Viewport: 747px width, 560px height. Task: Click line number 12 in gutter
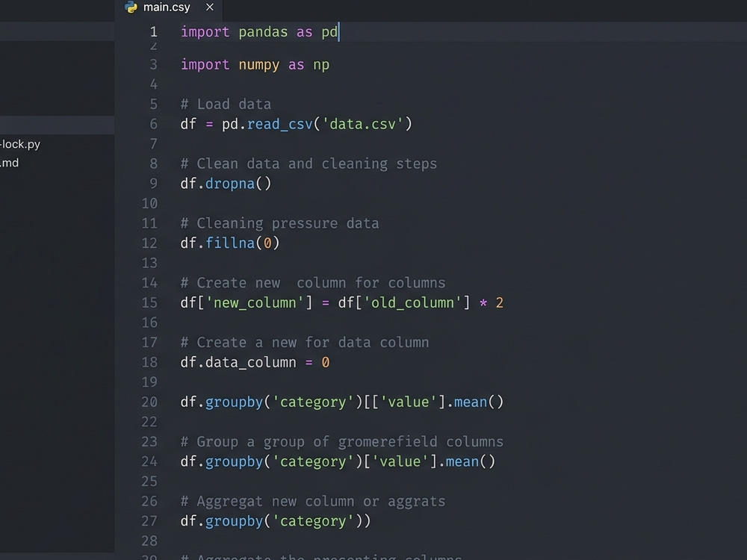click(x=149, y=243)
